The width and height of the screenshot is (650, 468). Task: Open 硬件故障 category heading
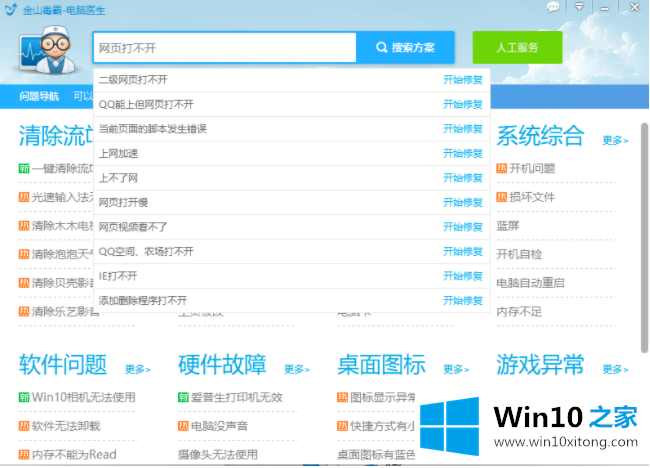(222, 364)
